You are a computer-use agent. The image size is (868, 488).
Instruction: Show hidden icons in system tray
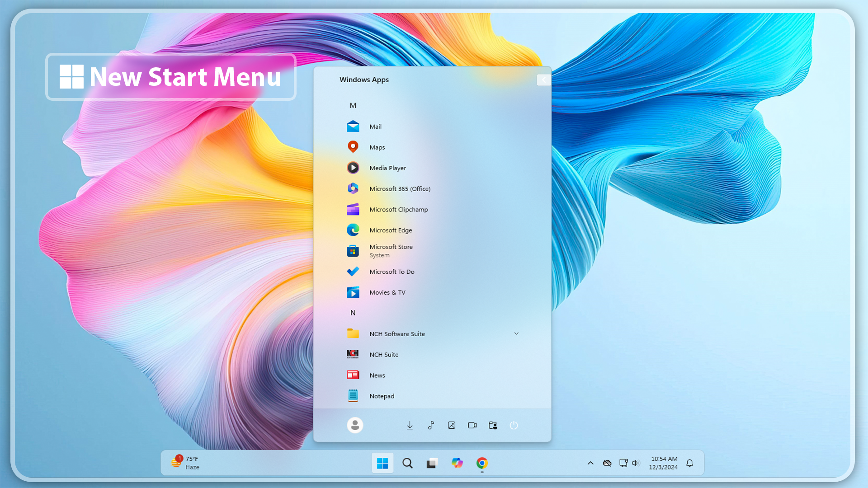tap(590, 463)
